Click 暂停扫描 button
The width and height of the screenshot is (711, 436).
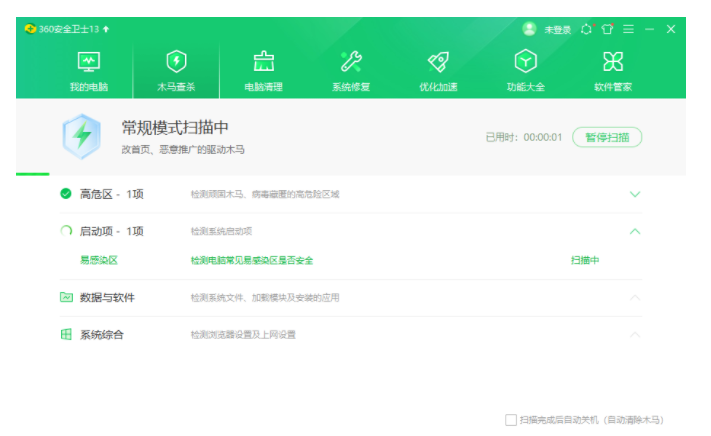click(607, 137)
